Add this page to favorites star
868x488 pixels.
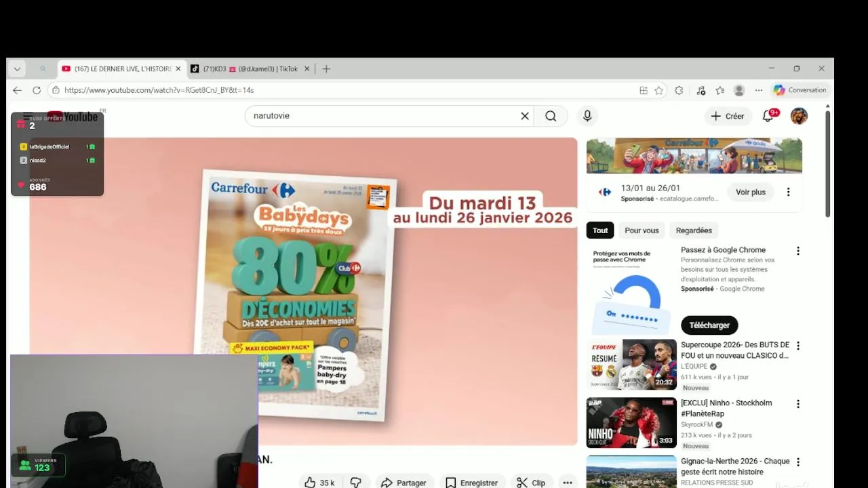point(658,90)
